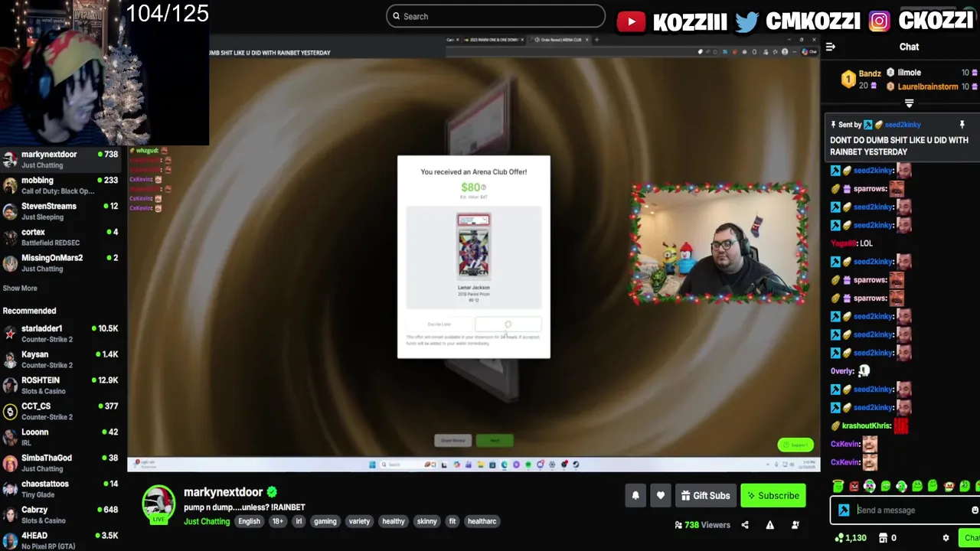The image size is (980, 551).
Task: Open the viewers count icon
Action: [678, 525]
